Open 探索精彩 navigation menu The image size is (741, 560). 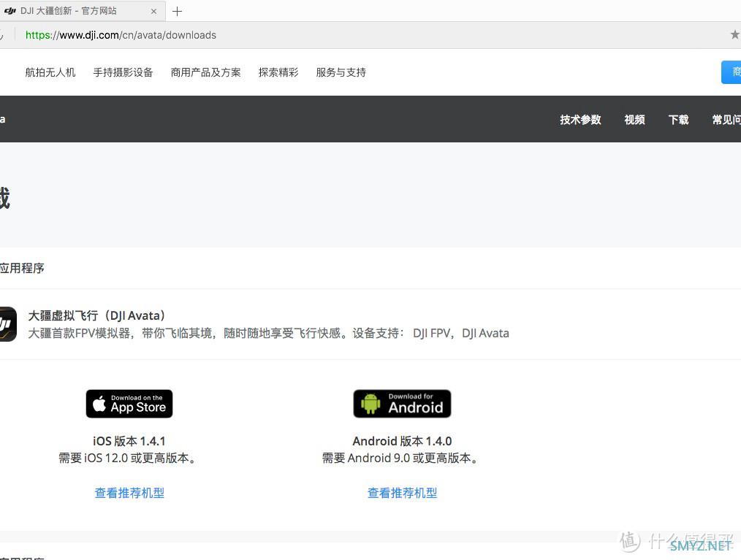pos(278,72)
